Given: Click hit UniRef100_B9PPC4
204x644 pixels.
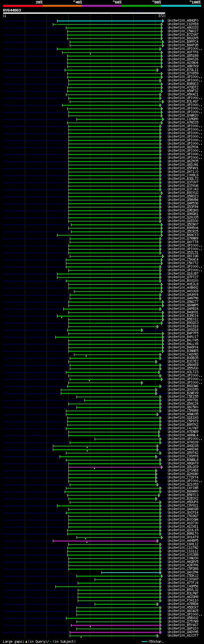Looking at the screenshot, I should (183, 42).
